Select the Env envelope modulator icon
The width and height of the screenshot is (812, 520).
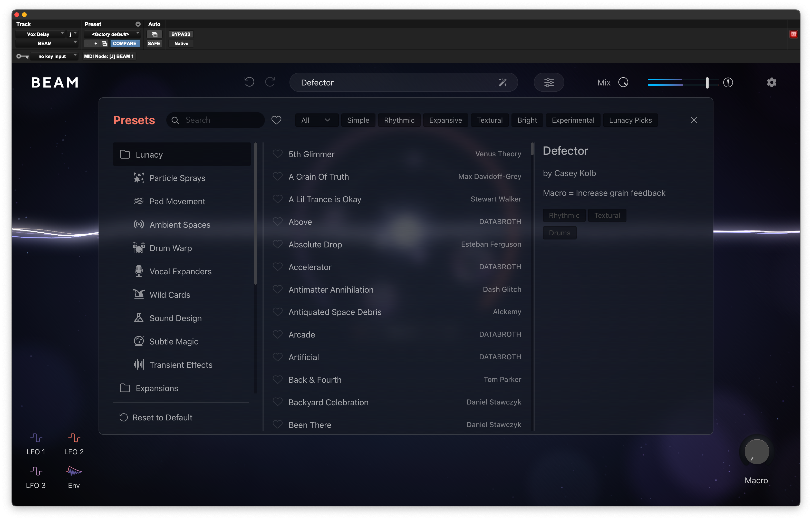[74, 471]
